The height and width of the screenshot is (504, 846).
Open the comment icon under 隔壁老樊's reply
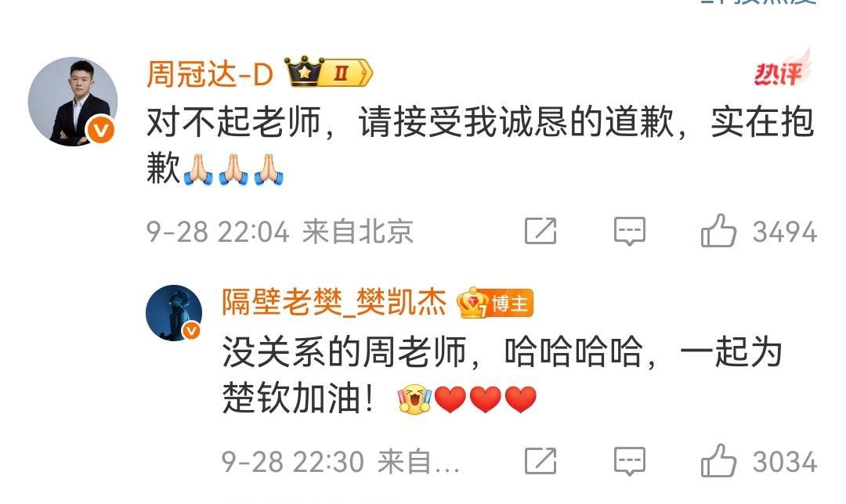pos(630,462)
